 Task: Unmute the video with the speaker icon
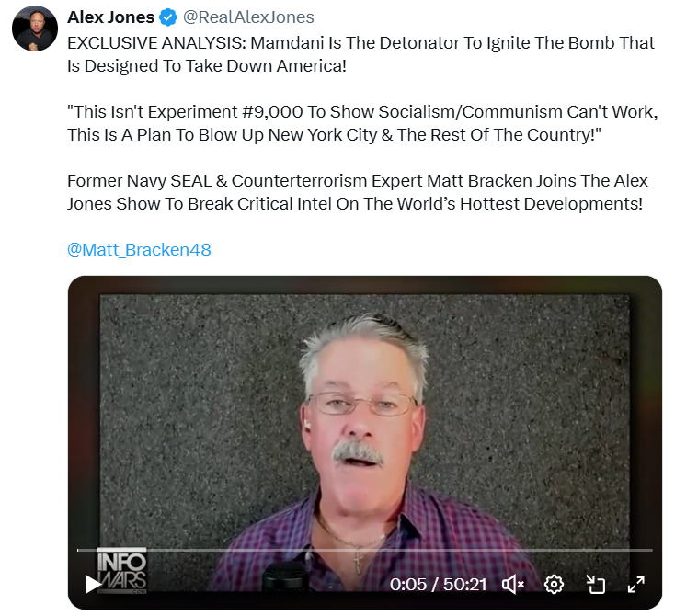(x=513, y=585)
